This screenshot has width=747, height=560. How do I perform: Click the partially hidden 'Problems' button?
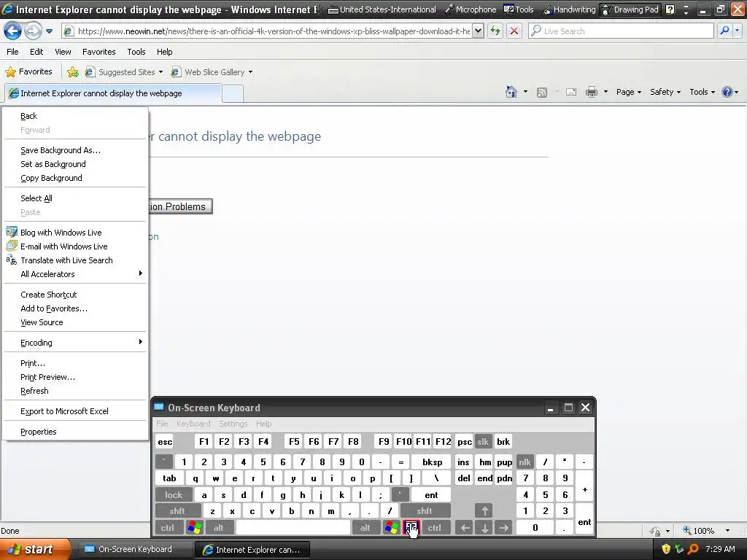[181, 206]
